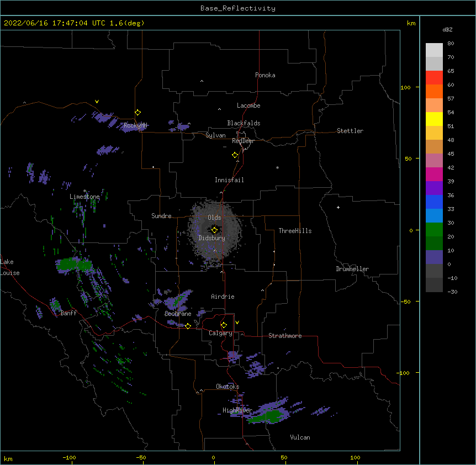Click the 80 value in the dBZ legend

451,44
